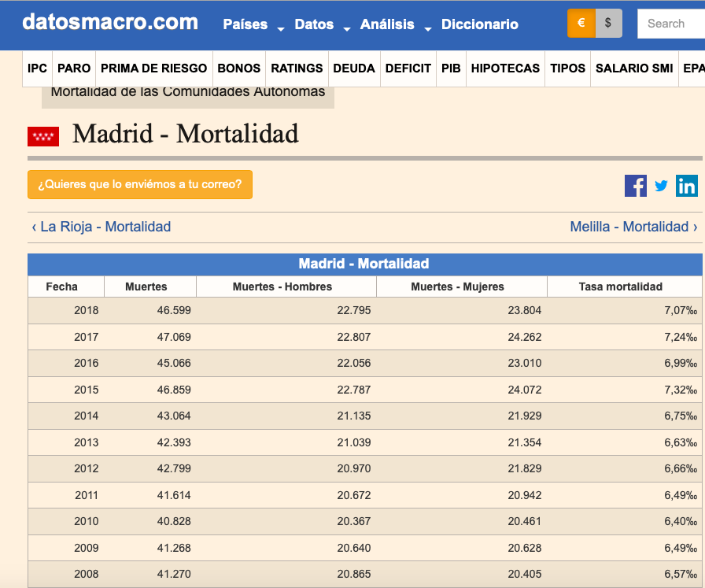Switch currency to dollar

point(608,24)
